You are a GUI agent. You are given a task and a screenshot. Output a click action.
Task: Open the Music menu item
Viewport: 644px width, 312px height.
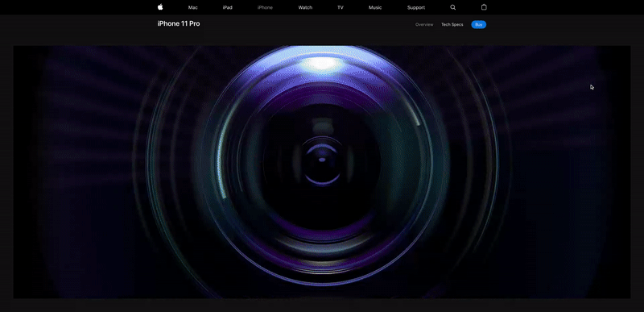[375, 7]
